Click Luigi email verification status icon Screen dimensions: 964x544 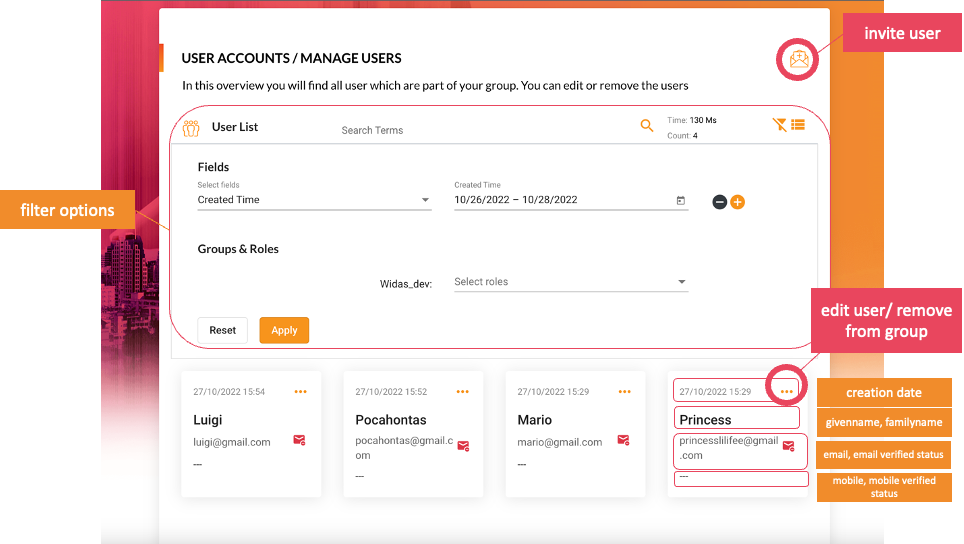click(x=299, y=440)
